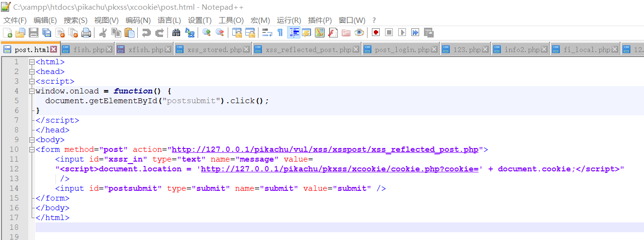Open the 搜索(S) menu
This screenshot has height=240, width=644.
pos(75,20)
